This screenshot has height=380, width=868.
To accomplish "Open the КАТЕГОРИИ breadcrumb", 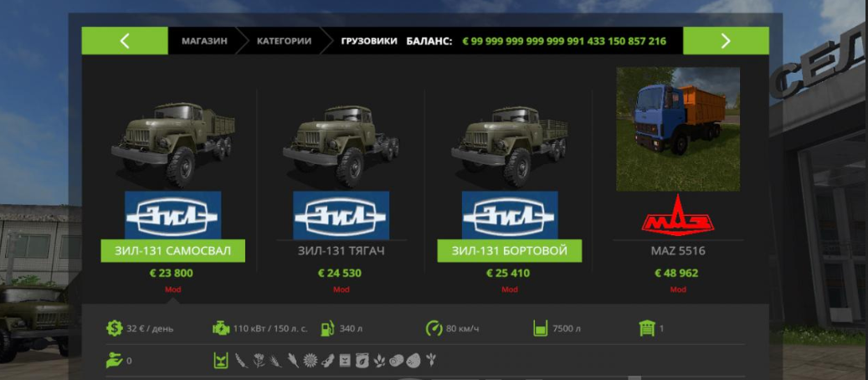I will (x=284, y=41).
